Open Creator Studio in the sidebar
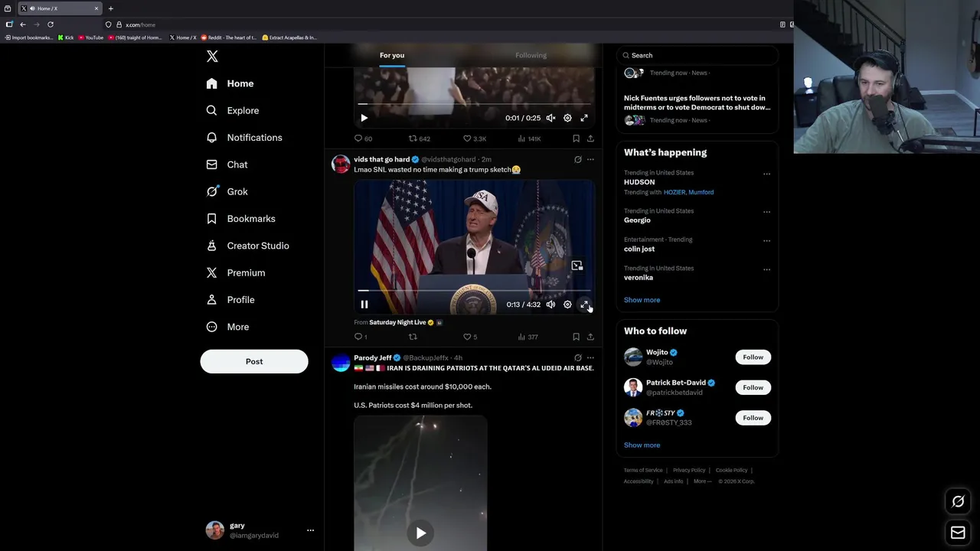 pos(247,246)
